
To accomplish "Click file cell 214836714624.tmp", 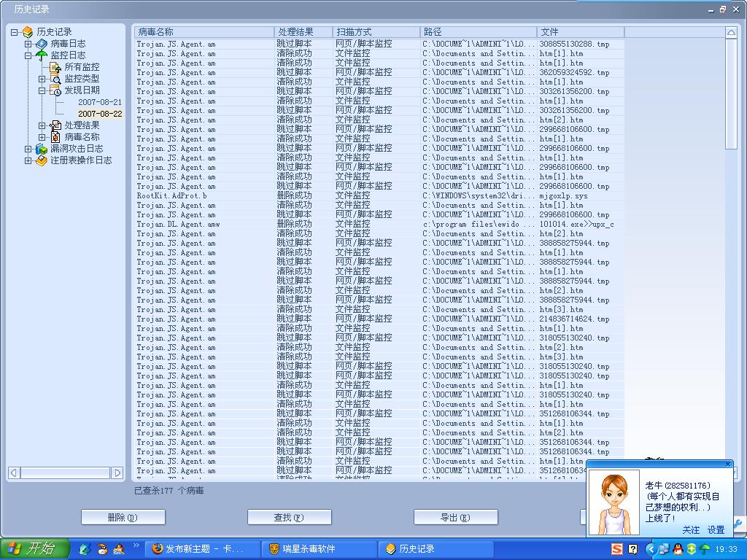I will tap(575, 319).
